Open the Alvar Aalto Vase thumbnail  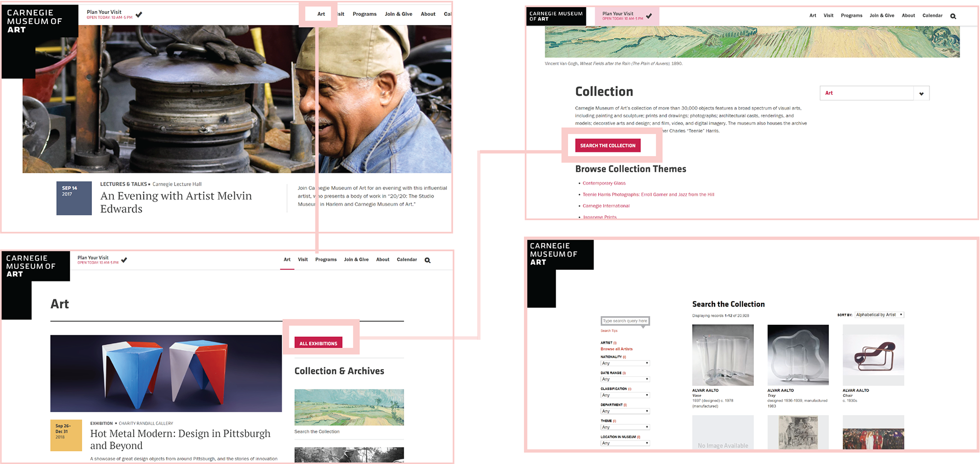(723, 355)
